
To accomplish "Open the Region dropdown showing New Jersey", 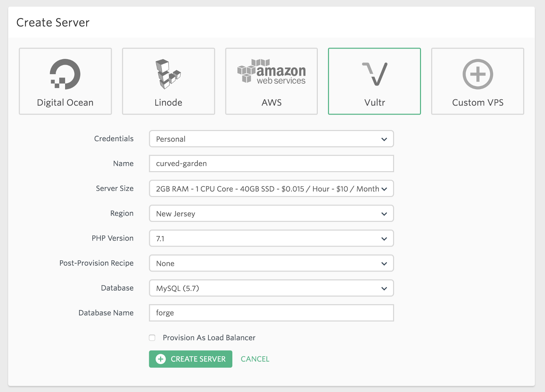I will point(271,213).
